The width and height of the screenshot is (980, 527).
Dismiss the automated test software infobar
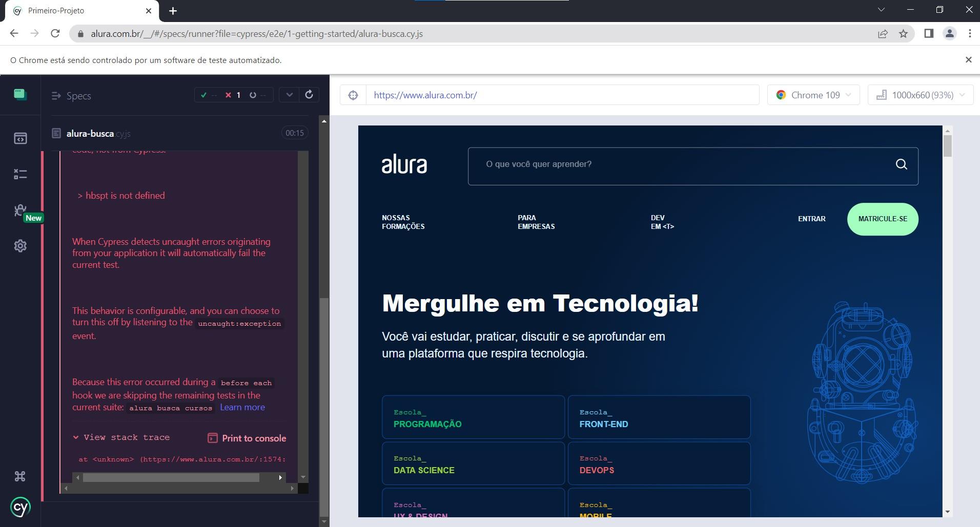pos(968,60)
